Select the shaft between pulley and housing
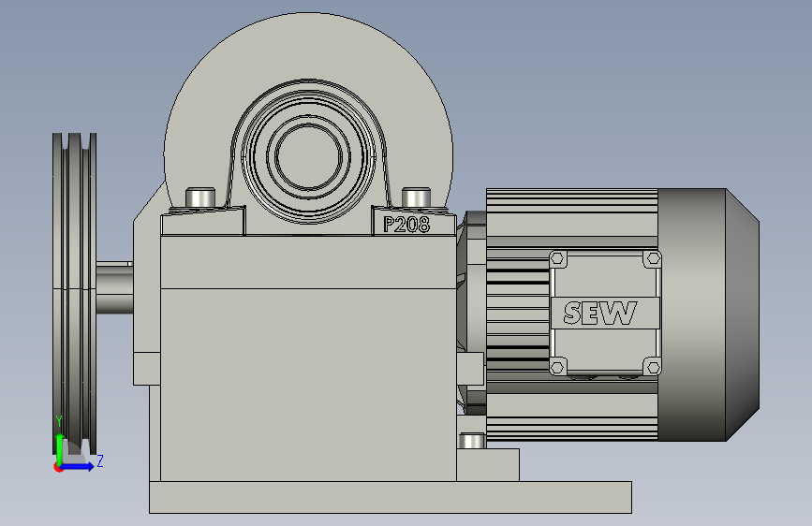The height and width of the screenshot is (526, 812). pos(114,287)
